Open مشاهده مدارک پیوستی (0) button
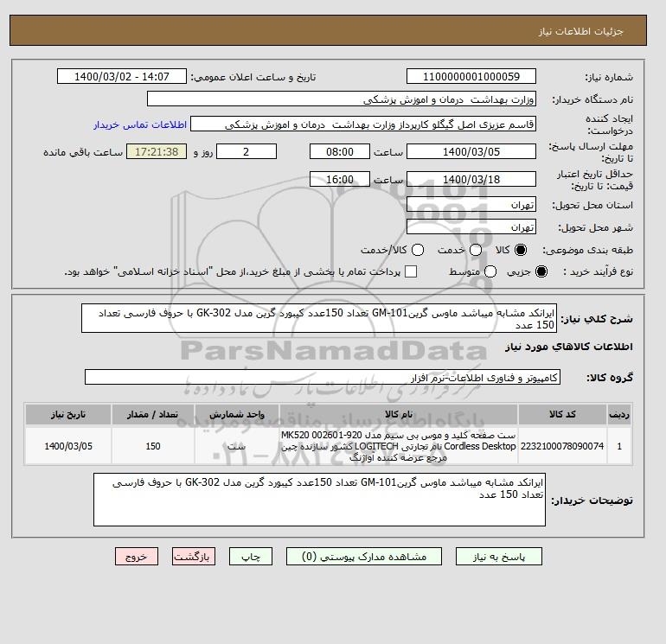Image resolution: width=666 pixels, height=644 pixels. 364,557
